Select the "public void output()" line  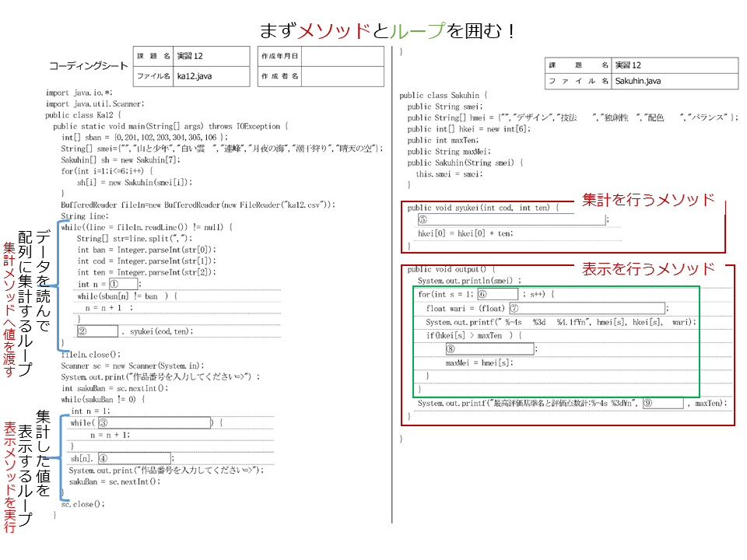point(451,269)
